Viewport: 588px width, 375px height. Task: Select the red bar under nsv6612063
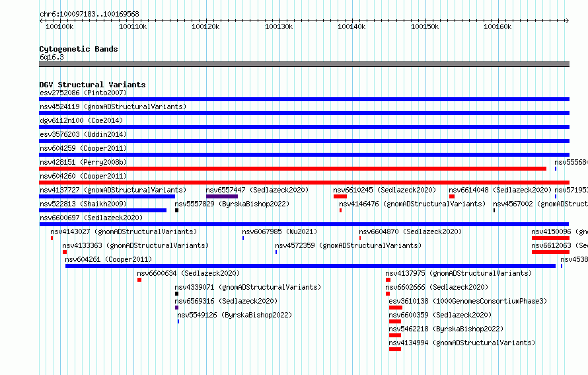click(x=550, y=252)
